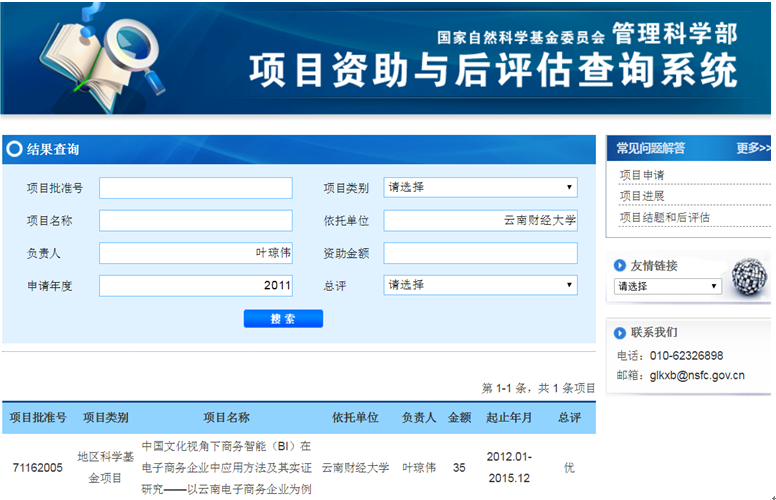Click the disco ball graphic

point(750,277)
